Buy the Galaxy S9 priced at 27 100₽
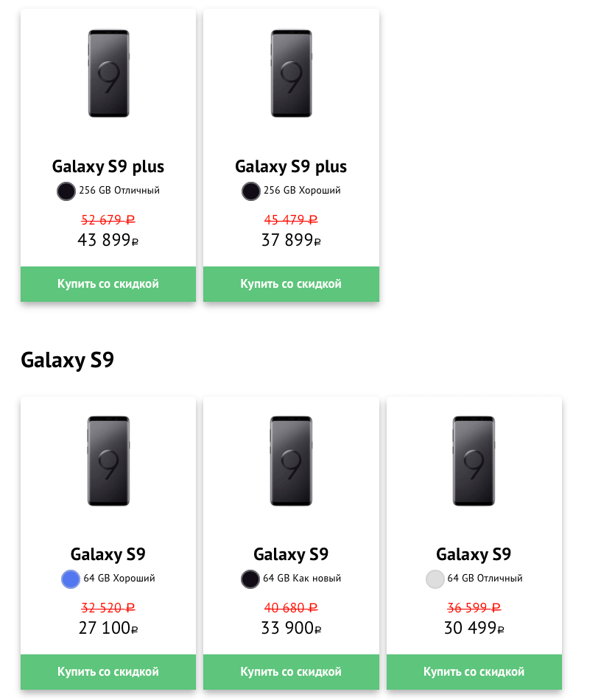 [x=108, y=671]
